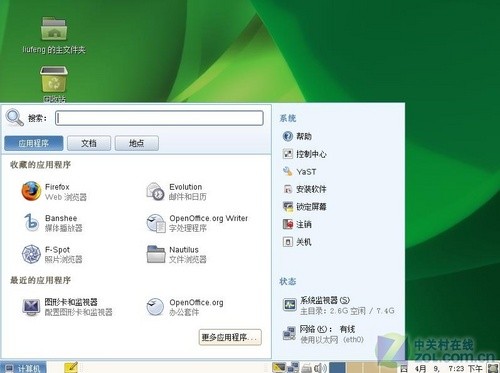
Task: Open 帮助 in the system list
Action: click(x=297, y=136)
